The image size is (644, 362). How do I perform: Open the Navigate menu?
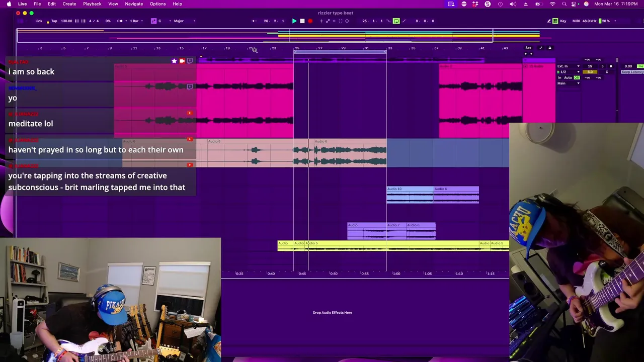coord(134,4)
